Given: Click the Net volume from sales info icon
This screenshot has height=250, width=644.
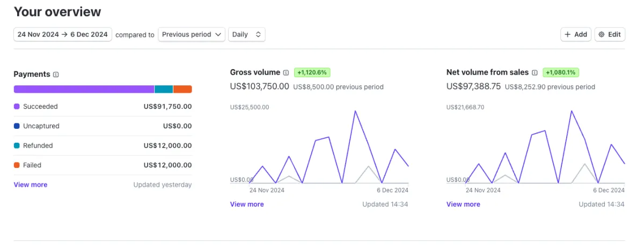Looking at the screenshot, I should pyautogui.click(x=535, y=72).
